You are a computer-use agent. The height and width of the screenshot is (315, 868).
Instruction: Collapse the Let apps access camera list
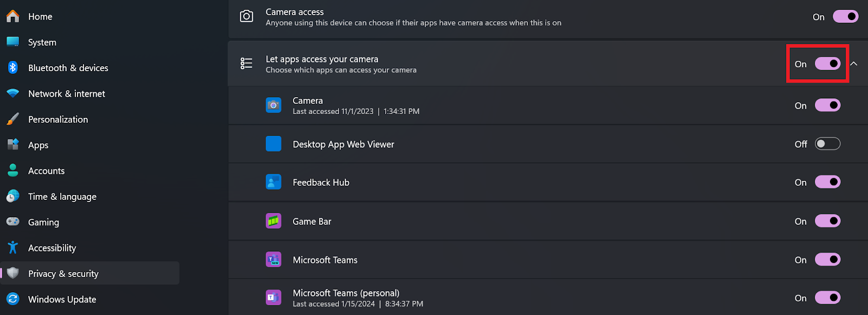(854, 64)
